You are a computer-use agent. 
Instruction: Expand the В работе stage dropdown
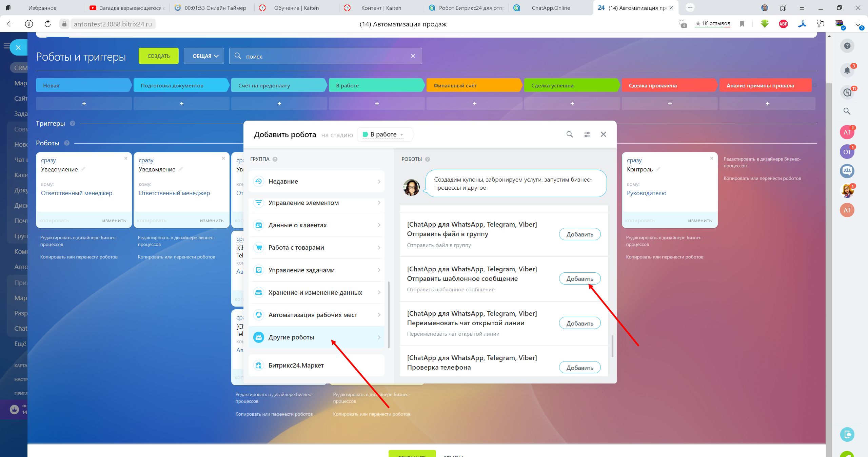coord(385,134)
